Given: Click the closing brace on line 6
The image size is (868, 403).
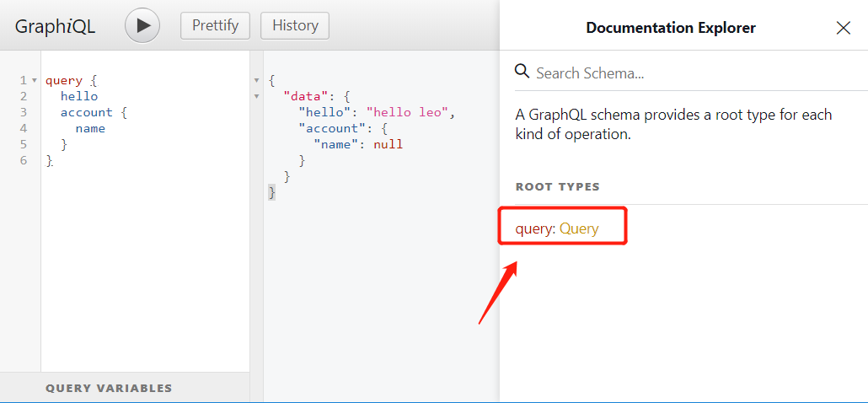Looking at the screenshot, I should (49, 160).
